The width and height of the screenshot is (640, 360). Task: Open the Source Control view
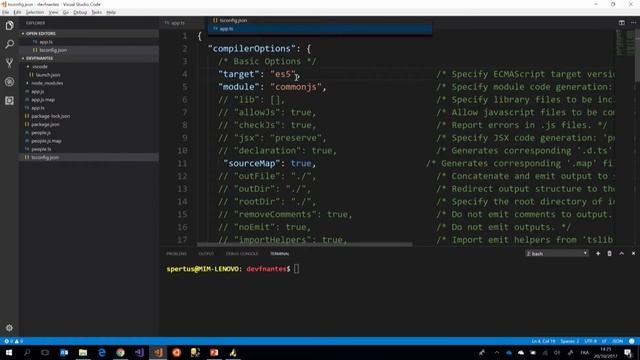coord(9,63)
